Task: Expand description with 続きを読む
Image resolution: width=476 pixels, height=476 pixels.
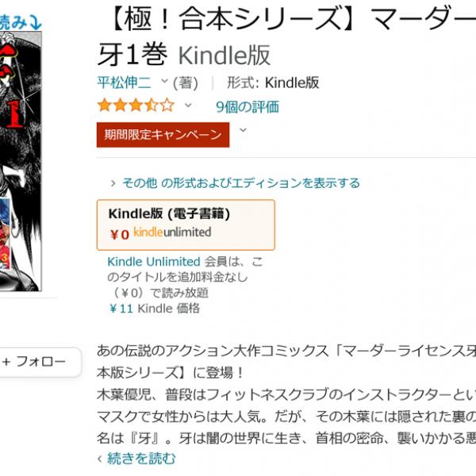Action: 141,458
